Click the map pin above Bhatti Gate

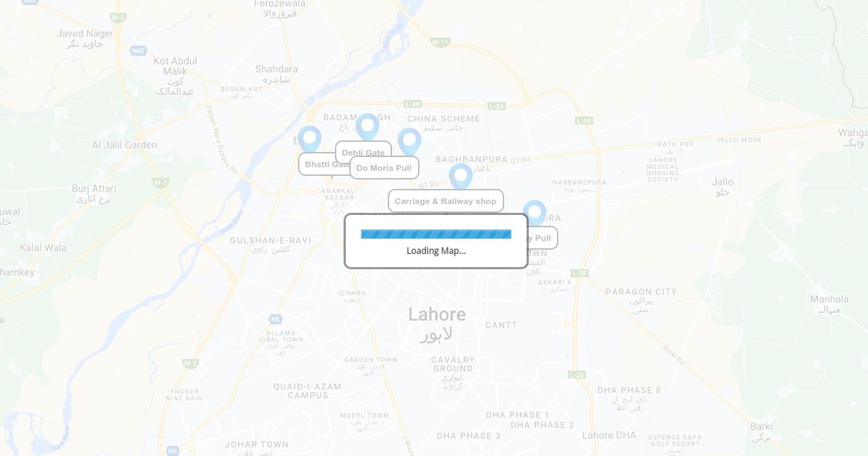click(x=310, y=139)
